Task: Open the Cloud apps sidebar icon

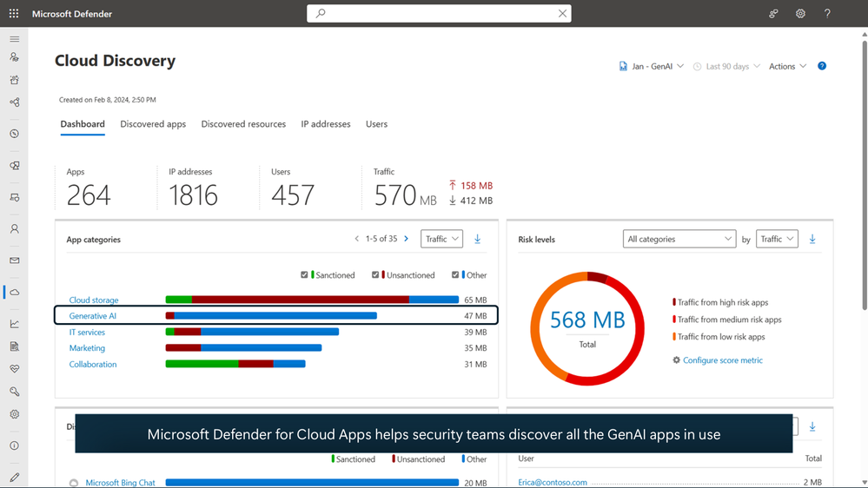Action: point(15,292)
